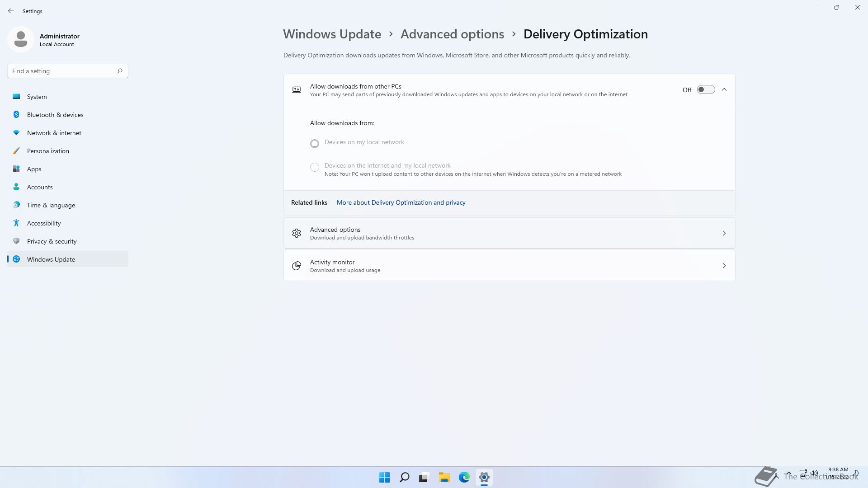Screen dimensions: 868x488
Task: Click the Allow downloads from other PCs icon
Action: 297,89
